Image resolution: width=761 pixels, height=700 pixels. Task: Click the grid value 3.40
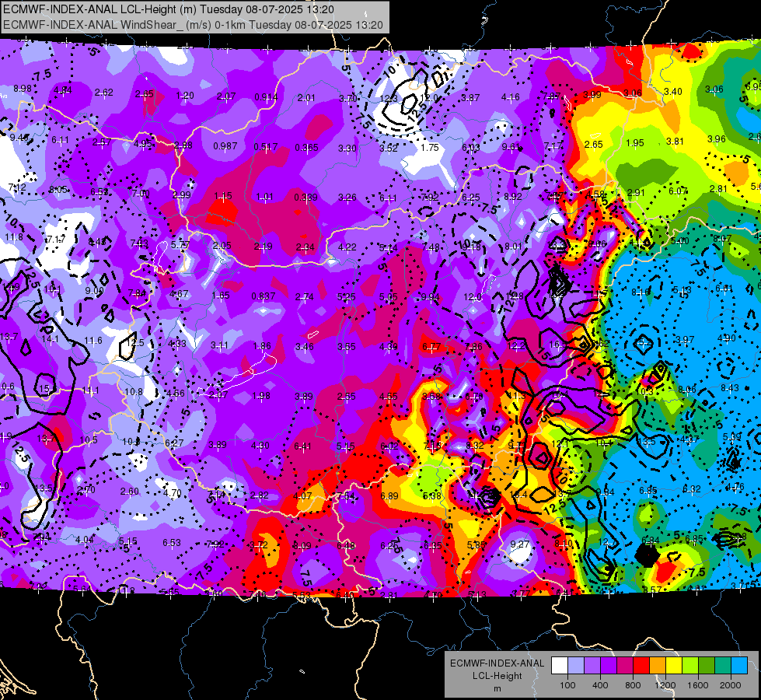673,91
